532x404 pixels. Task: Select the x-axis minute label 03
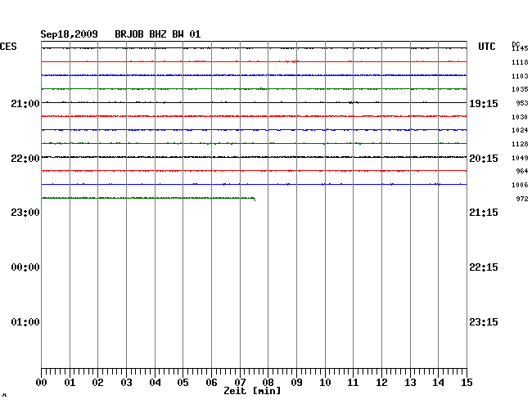click(127, 383)
